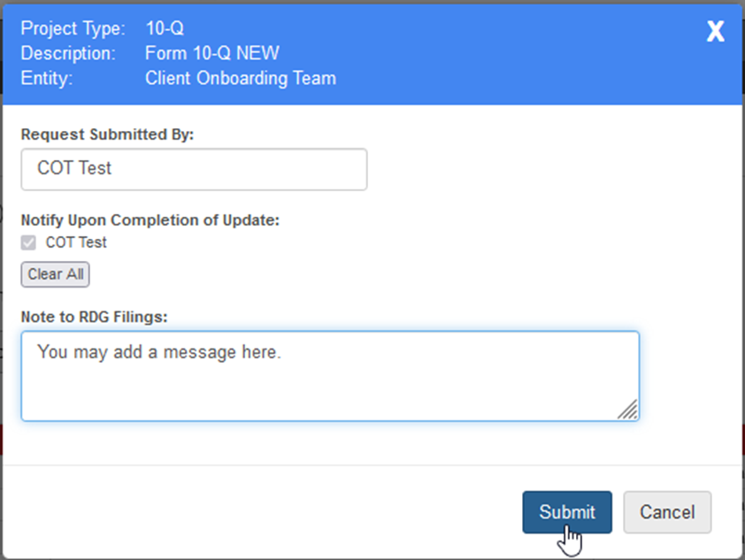Click the "Client Onboarding Team" entity text
Screen dimensions: 745x560
[241, 78]
